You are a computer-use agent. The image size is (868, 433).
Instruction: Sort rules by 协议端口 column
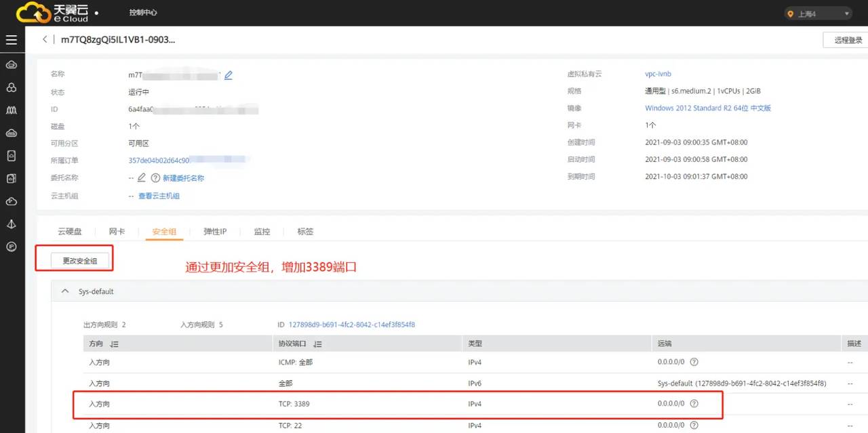pos(317,344)
